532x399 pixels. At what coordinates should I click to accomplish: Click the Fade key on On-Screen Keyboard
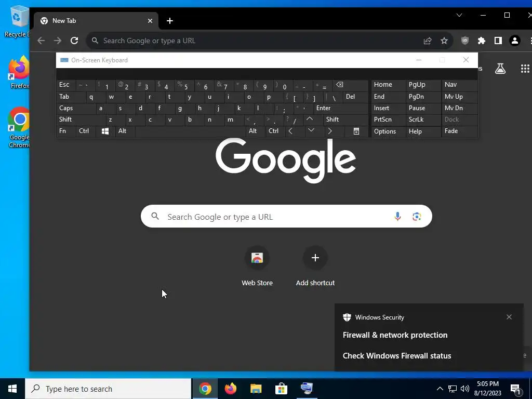[x=459, y=131]
